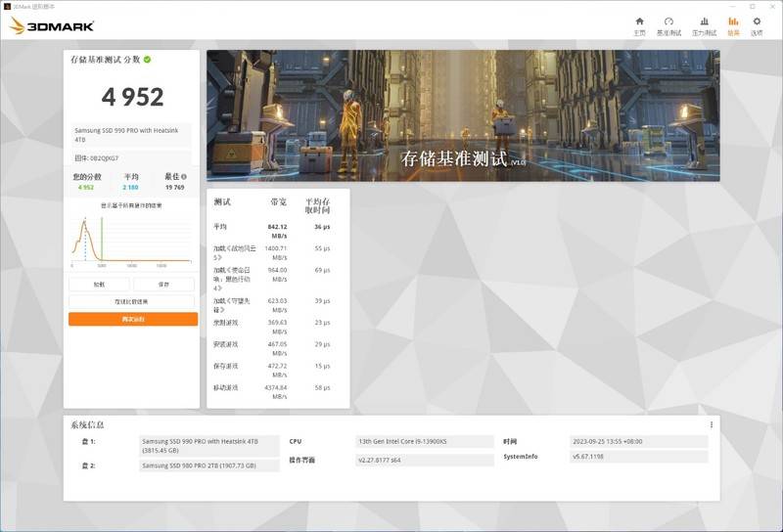Click the Load (加载) result button
Image resolution: width=783 pixels, height=532 pixels.
(x=99, y=285)
